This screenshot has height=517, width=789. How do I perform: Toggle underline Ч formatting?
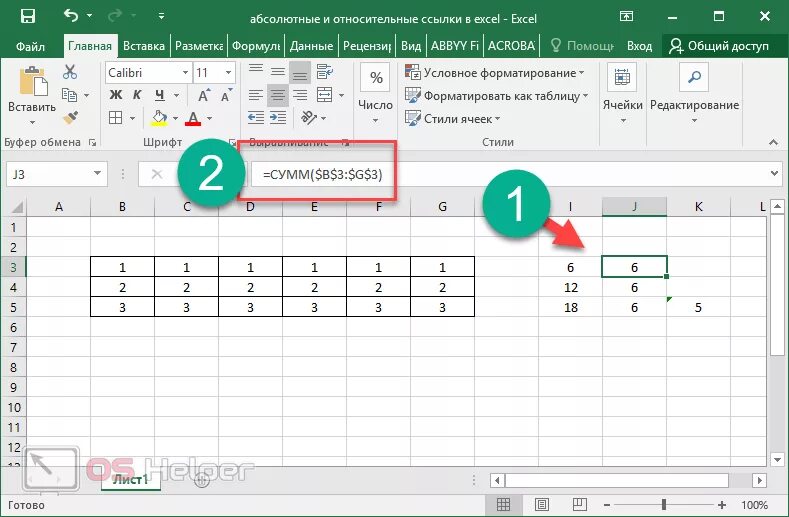160,95
